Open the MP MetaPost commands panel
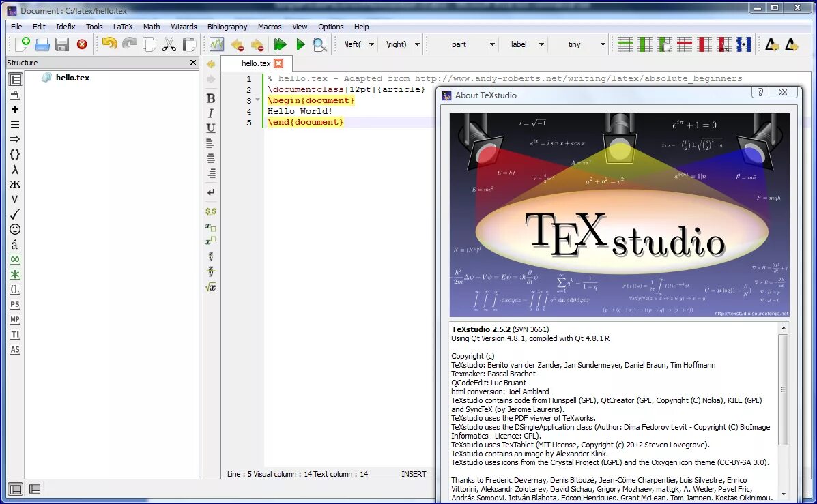The image size is (817, 504). [x=15, y=319]
